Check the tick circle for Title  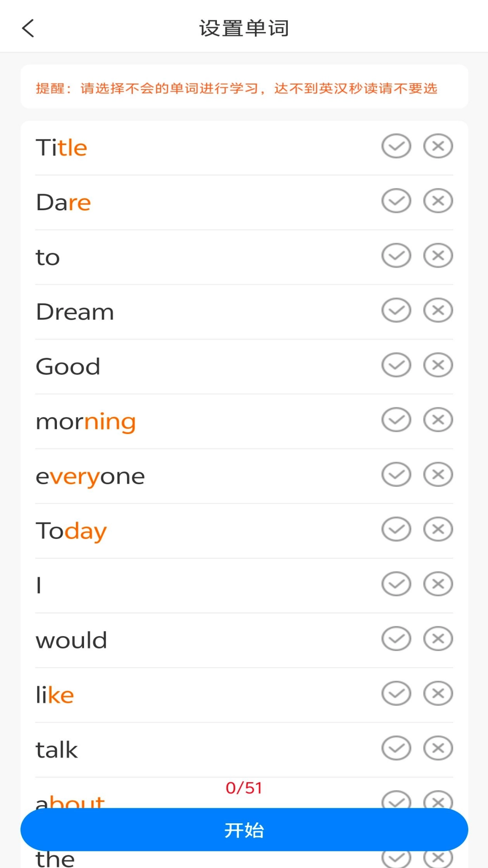(396, 146)
